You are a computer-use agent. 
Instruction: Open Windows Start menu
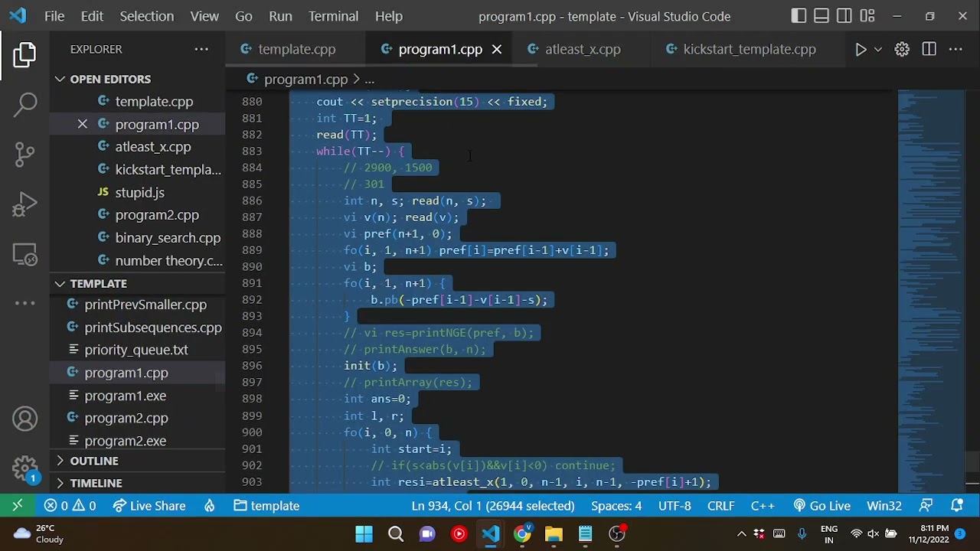[364, 534]
